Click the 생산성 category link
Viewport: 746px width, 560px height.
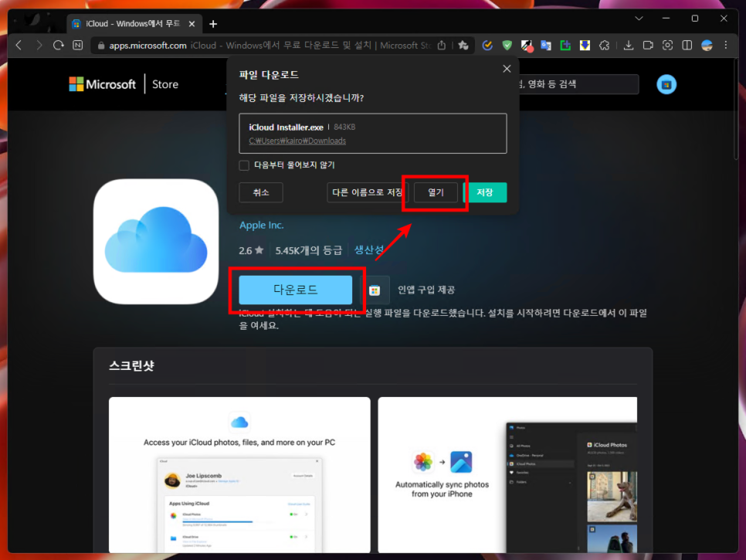coord(368,249)
